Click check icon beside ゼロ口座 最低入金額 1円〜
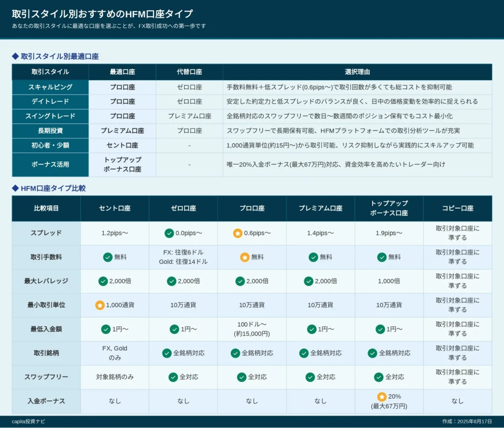Screen dimensions: 504x428 [x=174, y=329]
